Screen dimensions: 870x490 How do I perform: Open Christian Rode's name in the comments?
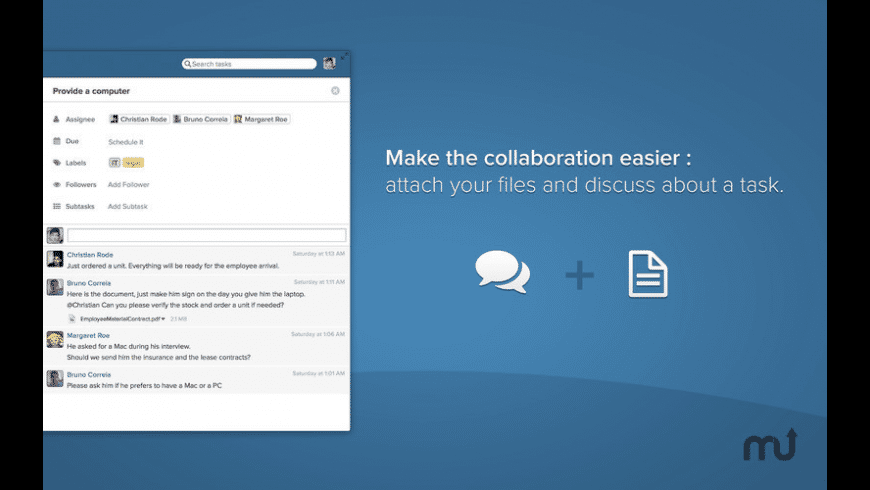pos(90,255)
